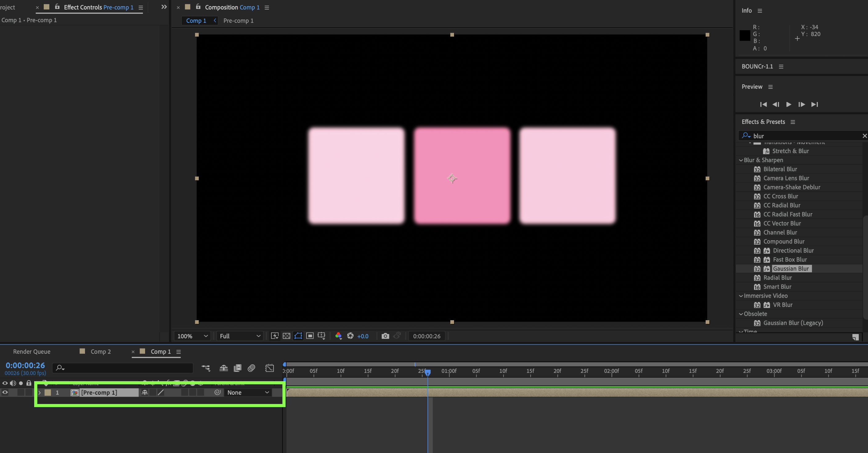Take a snapshot with camera icon
Viewport: 868px width, 453px height.
click(x=385, y=336)
